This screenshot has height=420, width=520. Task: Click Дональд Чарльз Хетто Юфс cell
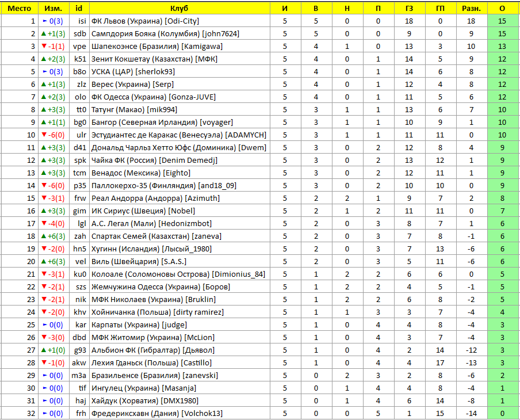[x=179, y=148]
